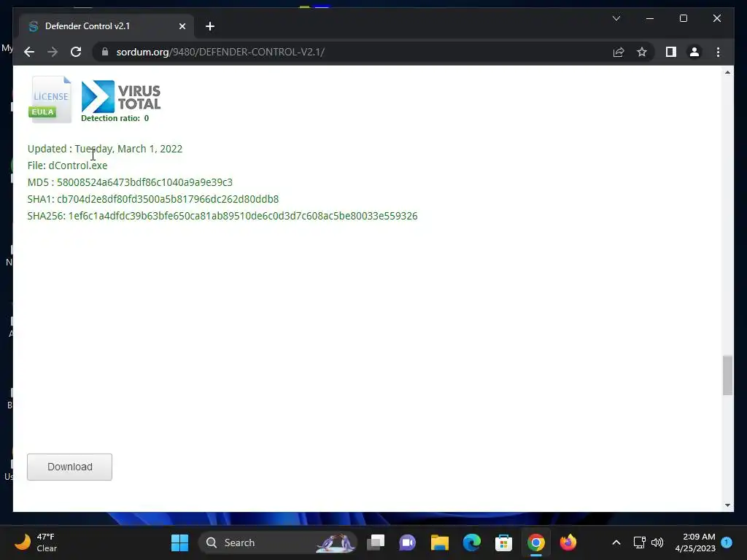This screenshot has width=747, height=560.
Task: Click the taskbar Search box
Action: click(278, 542)
